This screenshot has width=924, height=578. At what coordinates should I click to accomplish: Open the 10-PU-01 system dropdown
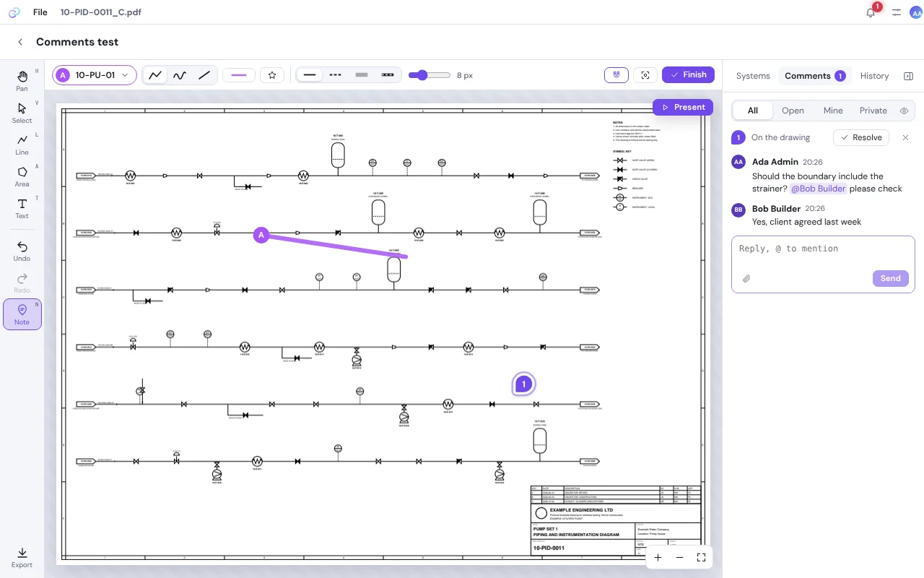(95, 75)
